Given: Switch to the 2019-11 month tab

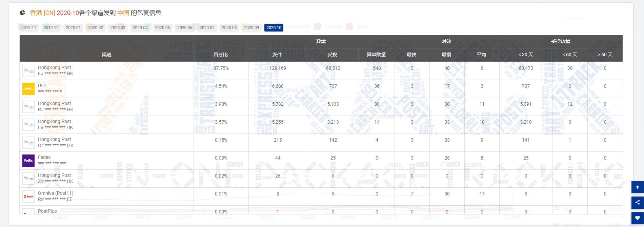Looking at the screenshot, I should [x=28, y=28].
